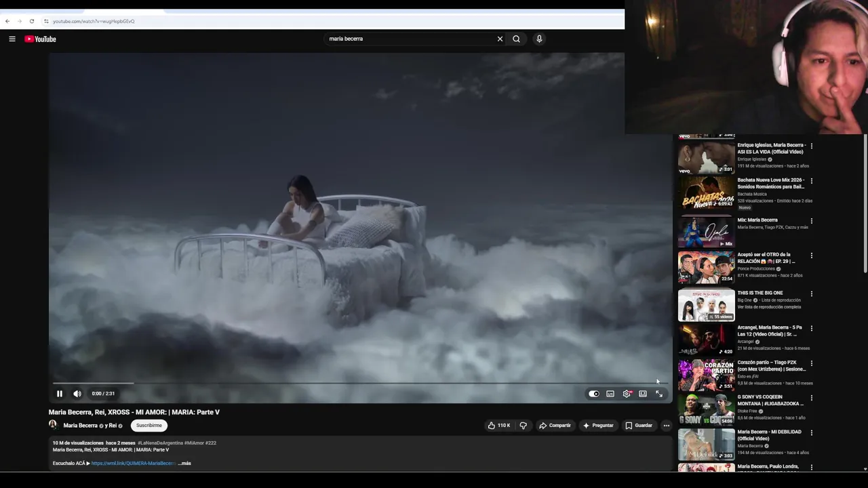
Task: Focus the search field containing maria becerra
Action: [410, 39]
